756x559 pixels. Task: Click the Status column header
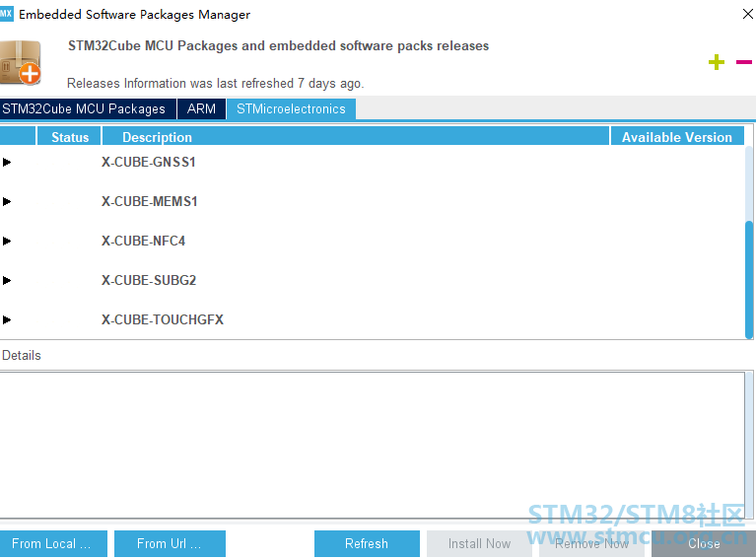click(x=69, y=137)
